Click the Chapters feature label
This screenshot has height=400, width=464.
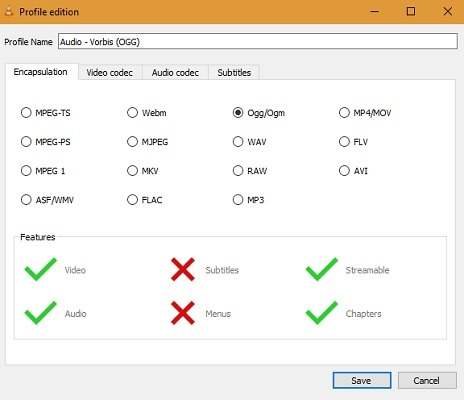(x=364, y=314)
